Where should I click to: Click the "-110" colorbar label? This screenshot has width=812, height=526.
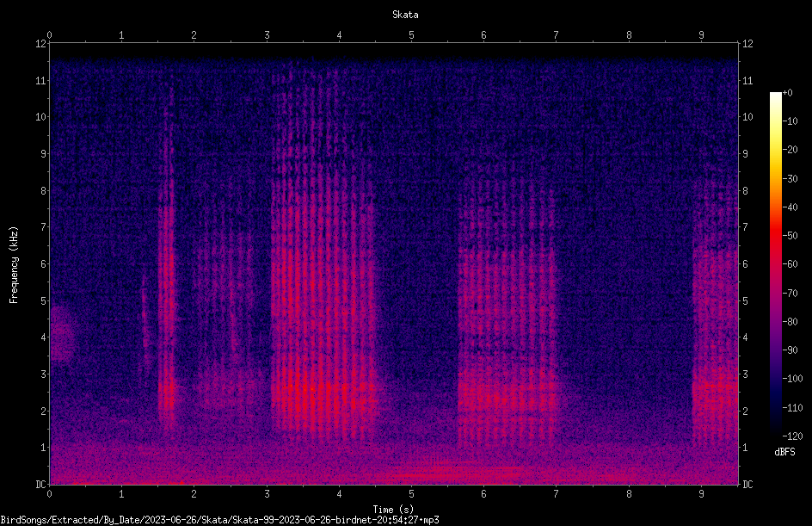click(x=792, y=407)
